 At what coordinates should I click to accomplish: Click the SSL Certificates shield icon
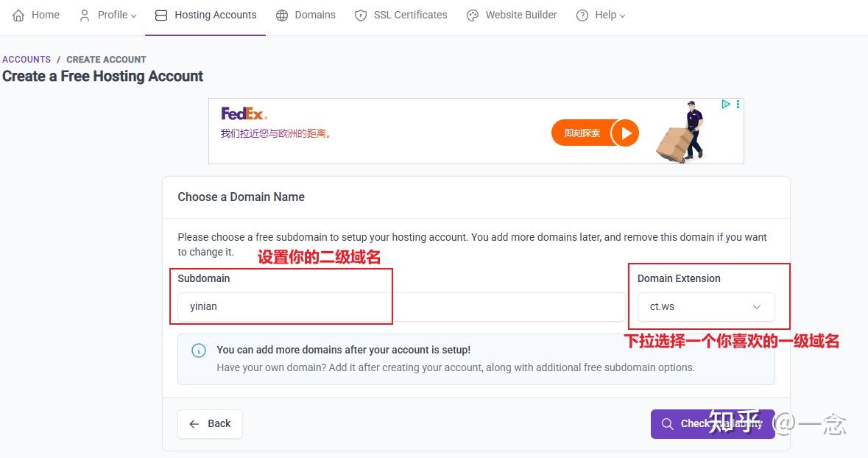pos(361,15)
